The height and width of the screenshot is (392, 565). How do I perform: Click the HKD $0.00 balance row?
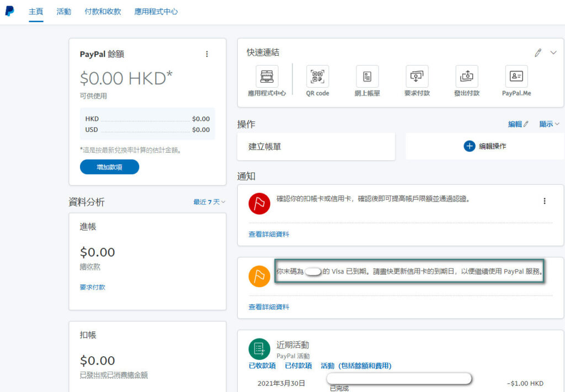click(147, 119)
